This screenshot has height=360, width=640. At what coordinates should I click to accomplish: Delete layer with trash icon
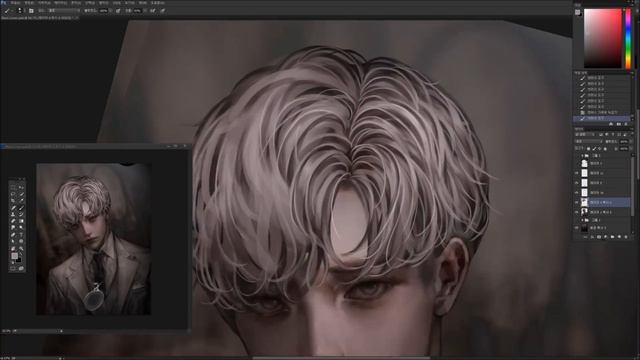[626, 236]
